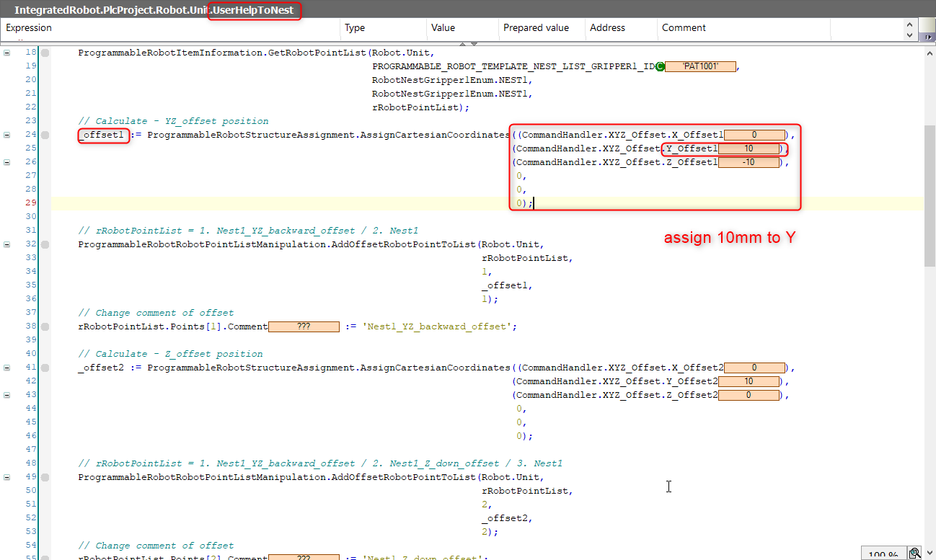Click the Comment column header
The width and height of the screenshot is (936, 560).
click(684, 28)
